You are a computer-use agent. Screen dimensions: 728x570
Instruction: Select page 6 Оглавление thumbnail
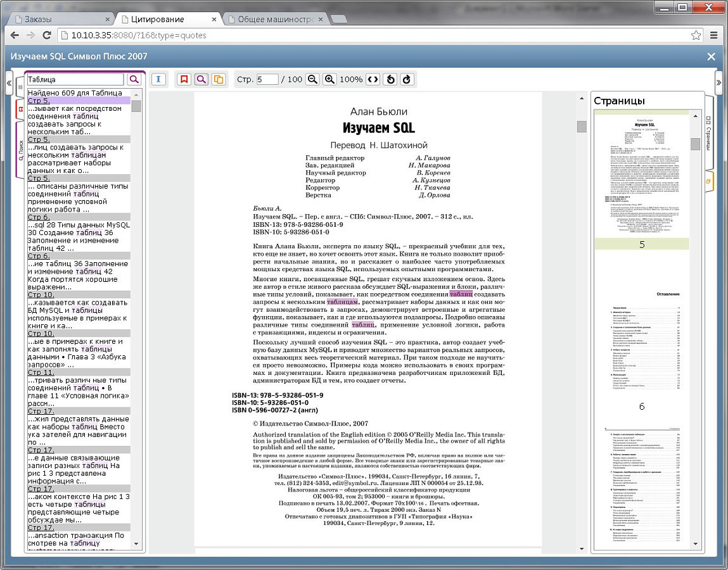tap(642, 343)
